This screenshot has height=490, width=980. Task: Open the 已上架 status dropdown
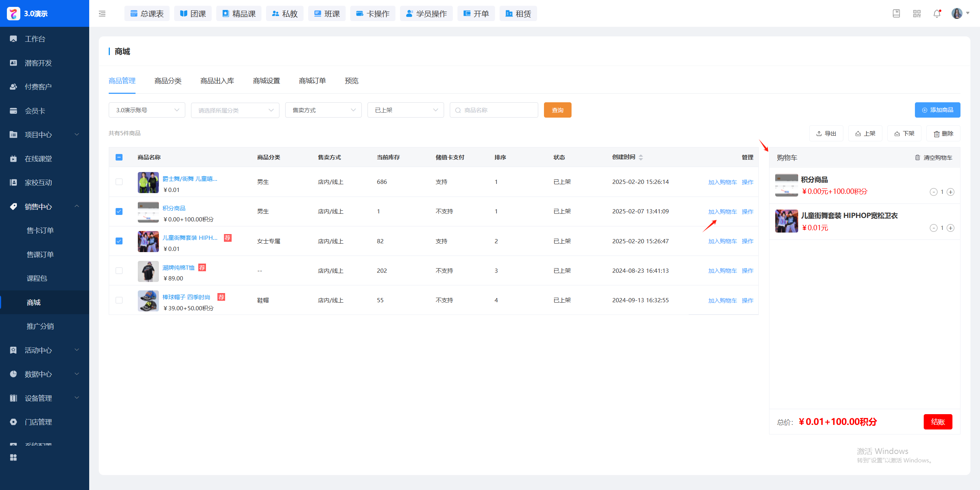[x=405, y=110]
